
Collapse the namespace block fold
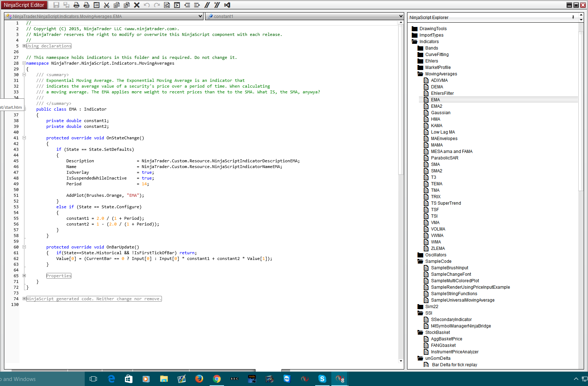tap(24, 63)
